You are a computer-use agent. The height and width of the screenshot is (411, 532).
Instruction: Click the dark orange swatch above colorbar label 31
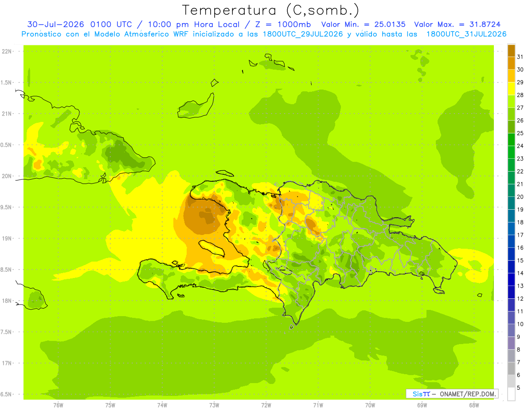[x=511, y=51]
